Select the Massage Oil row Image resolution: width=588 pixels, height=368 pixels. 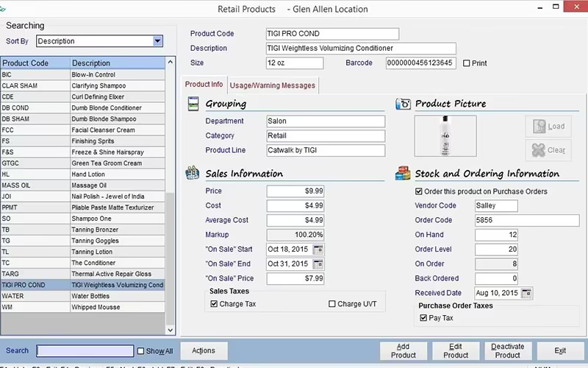(x=82, y=185)
